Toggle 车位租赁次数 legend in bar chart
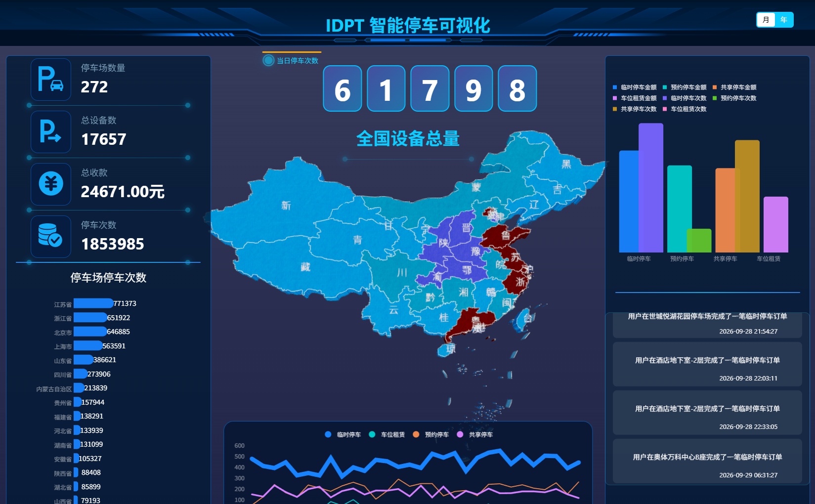This screenshot has width=815, height=504. click(x=685, y=109)
